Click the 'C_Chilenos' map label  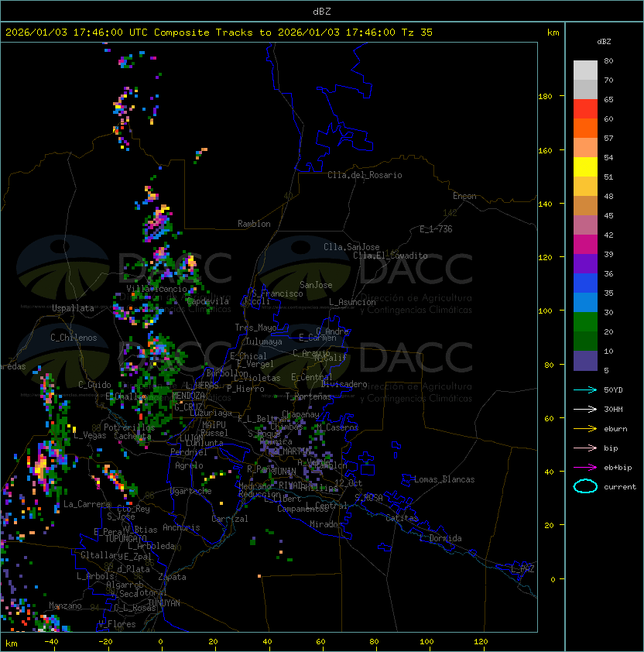pos(74,338)
